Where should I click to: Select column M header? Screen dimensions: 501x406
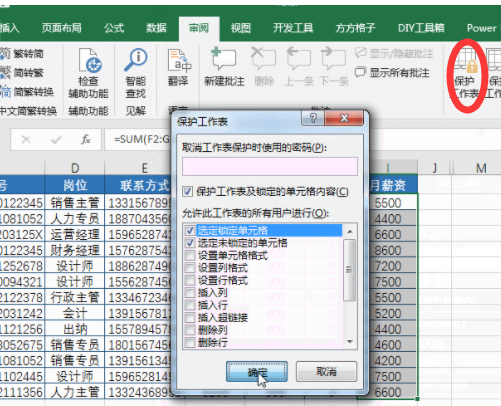click(x=481, y=168)
